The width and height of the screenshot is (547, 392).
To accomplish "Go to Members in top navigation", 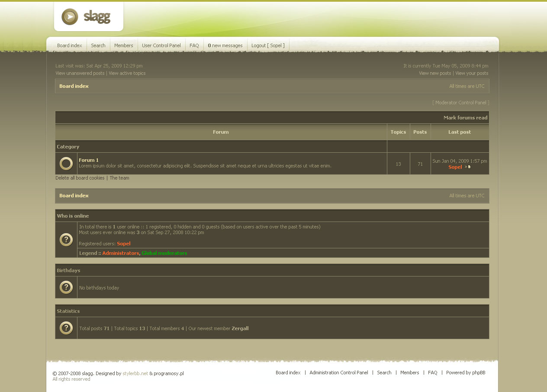I will 124,45.
